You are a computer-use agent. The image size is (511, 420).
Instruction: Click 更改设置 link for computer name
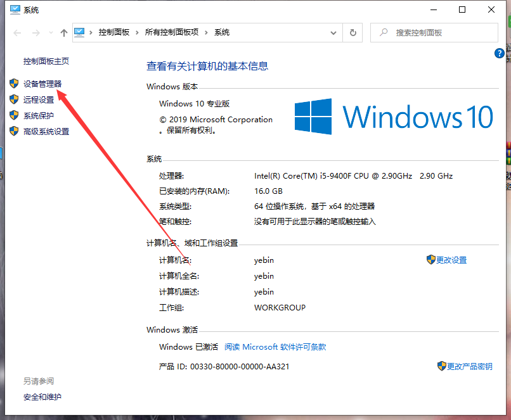pyautogui.click(x=451, y=260)
